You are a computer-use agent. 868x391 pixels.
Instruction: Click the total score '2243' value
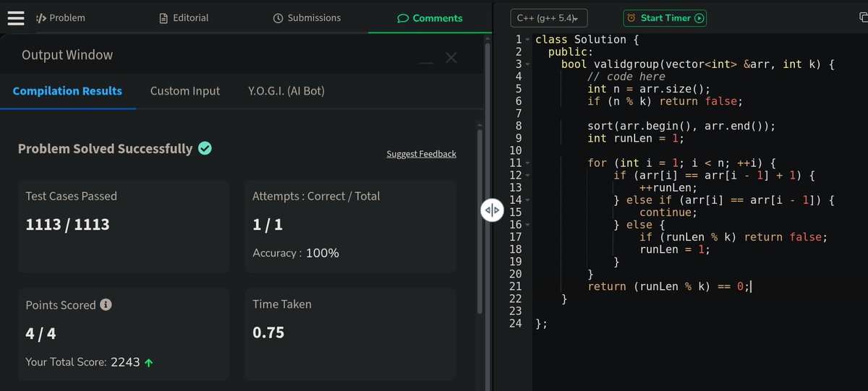[x=125, y=362]
